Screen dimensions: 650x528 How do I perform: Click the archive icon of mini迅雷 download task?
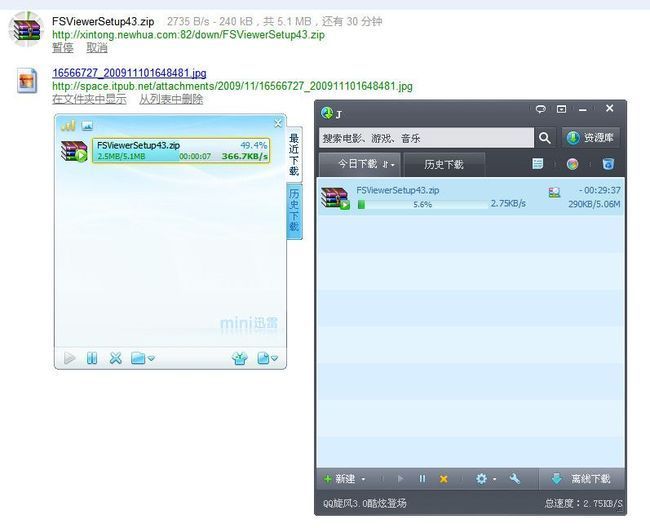click(x=74, y=151)
